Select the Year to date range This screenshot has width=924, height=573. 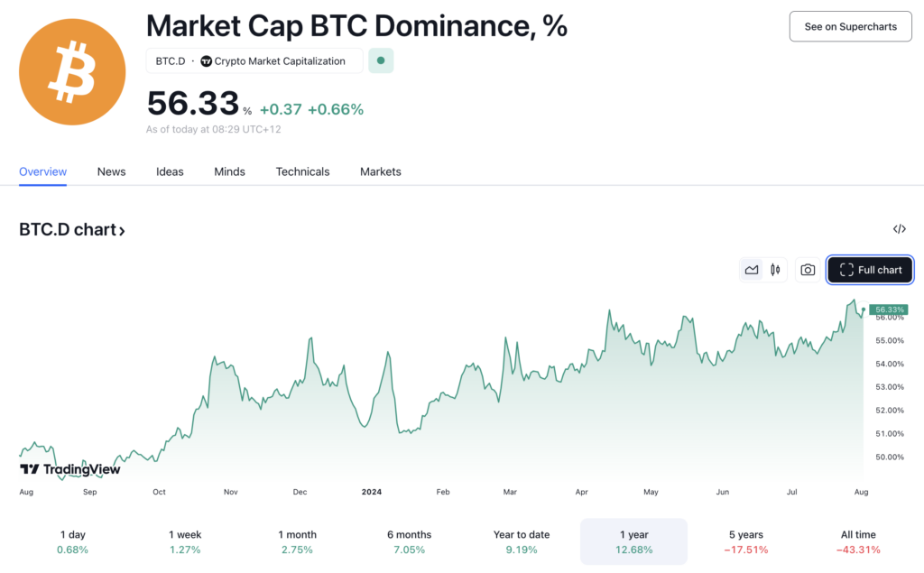[521, 541]
